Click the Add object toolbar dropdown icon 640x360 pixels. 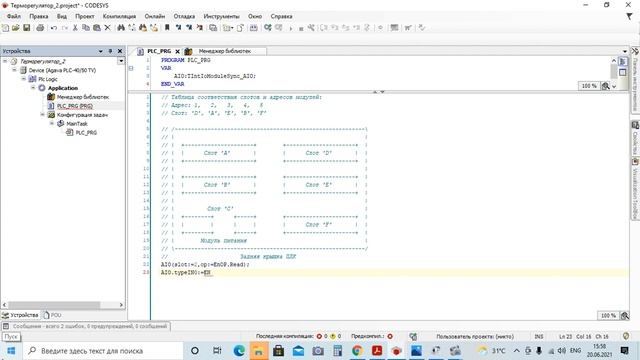click(228, 28)
